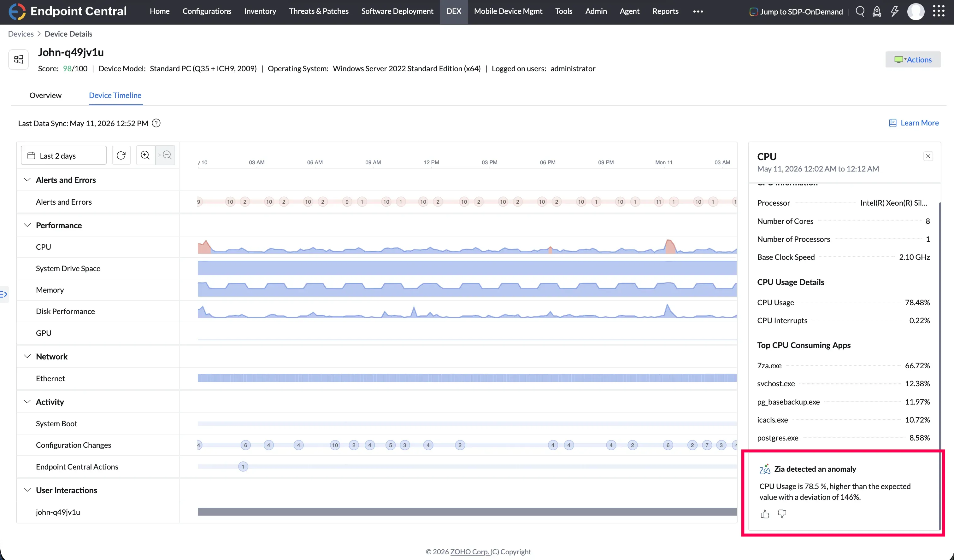This screenshot has width=954, height=560.
Task: Select the Device Timeline tab
Action: click(115, 95)
